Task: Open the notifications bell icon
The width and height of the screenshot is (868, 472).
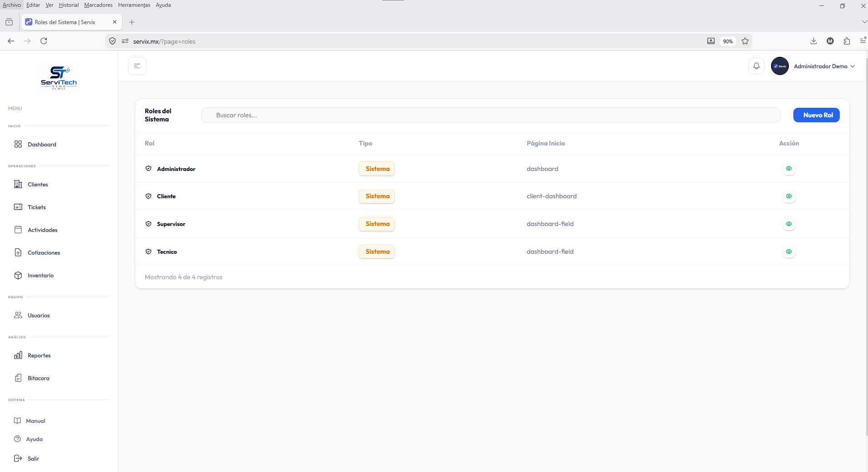Action: click(756, 66)
